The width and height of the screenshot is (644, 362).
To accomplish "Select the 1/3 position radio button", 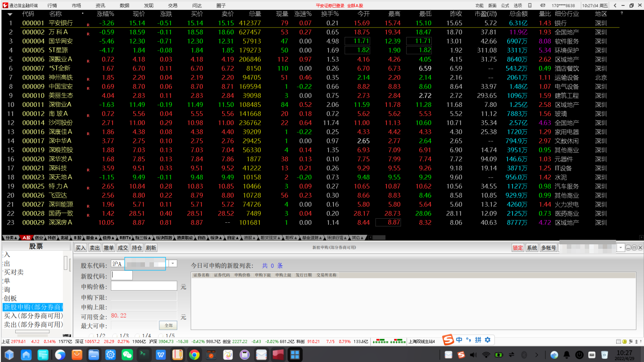I will [115, 336].
